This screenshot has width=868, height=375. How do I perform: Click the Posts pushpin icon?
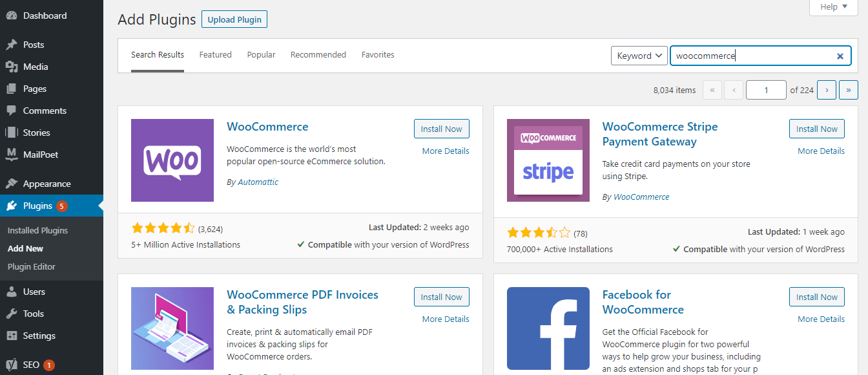(12, 45)
